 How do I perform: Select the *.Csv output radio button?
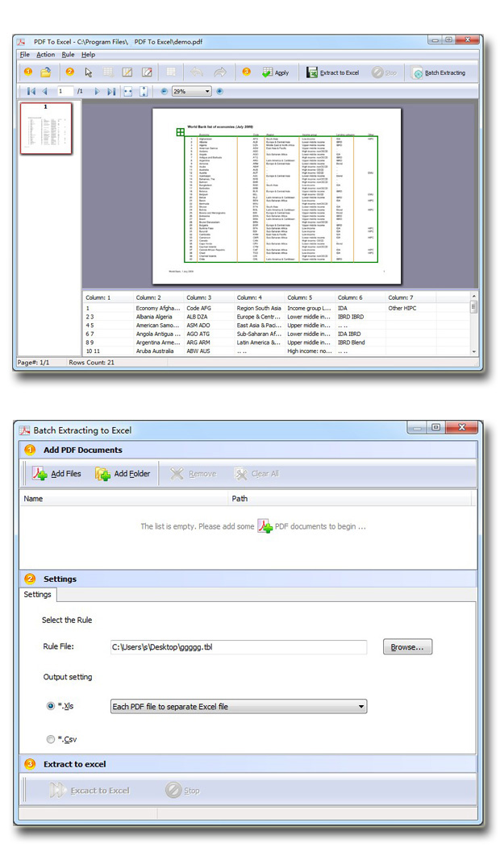[51, 739]
